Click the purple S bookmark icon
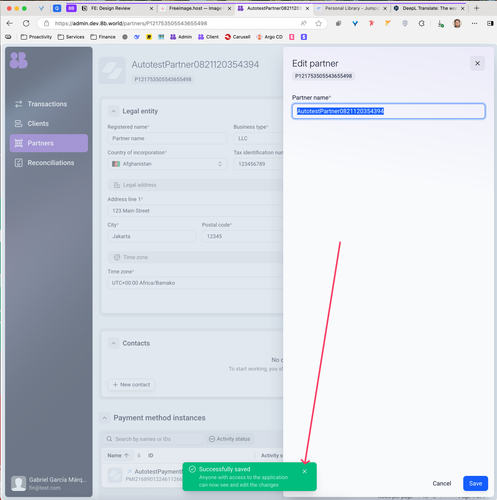 point(304,37)
